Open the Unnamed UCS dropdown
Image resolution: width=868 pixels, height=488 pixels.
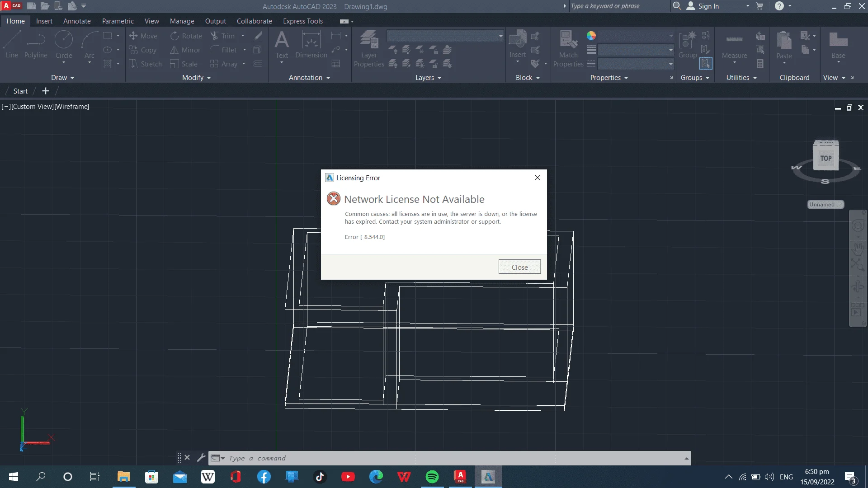click(826, 204)
